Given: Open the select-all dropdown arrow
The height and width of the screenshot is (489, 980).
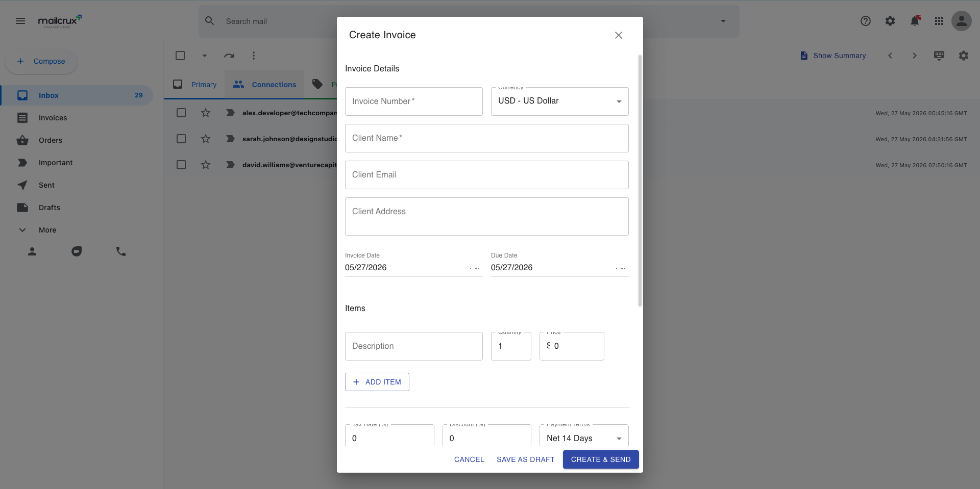Looking at the screenshot, I should [x=205, y=56].
